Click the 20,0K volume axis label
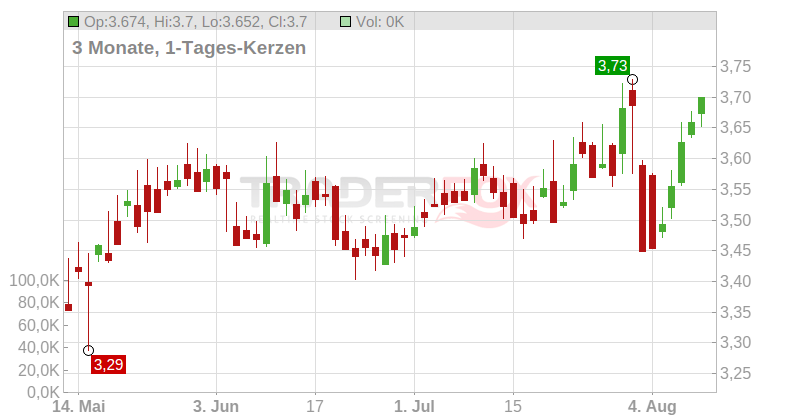Image resolution: width=800 pixels, height=420 pixels. coord(39,370)
